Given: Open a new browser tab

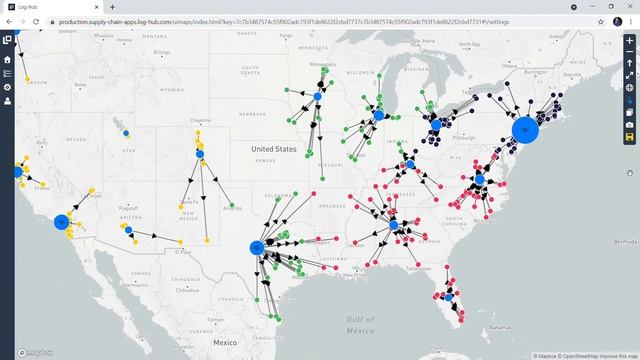Looking at the screenshot, I should [112, 7].
